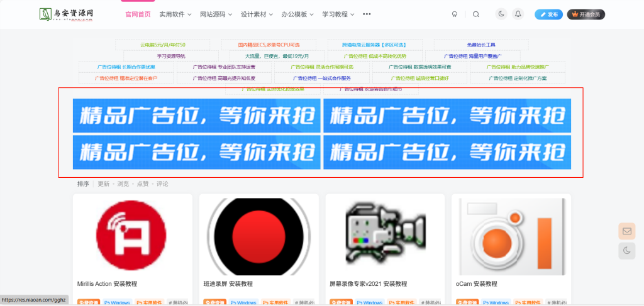Expand dropdown arrow next to 设计素材
Image resolution: width=644 pixels, height=306 pixels.
[270, 14]
